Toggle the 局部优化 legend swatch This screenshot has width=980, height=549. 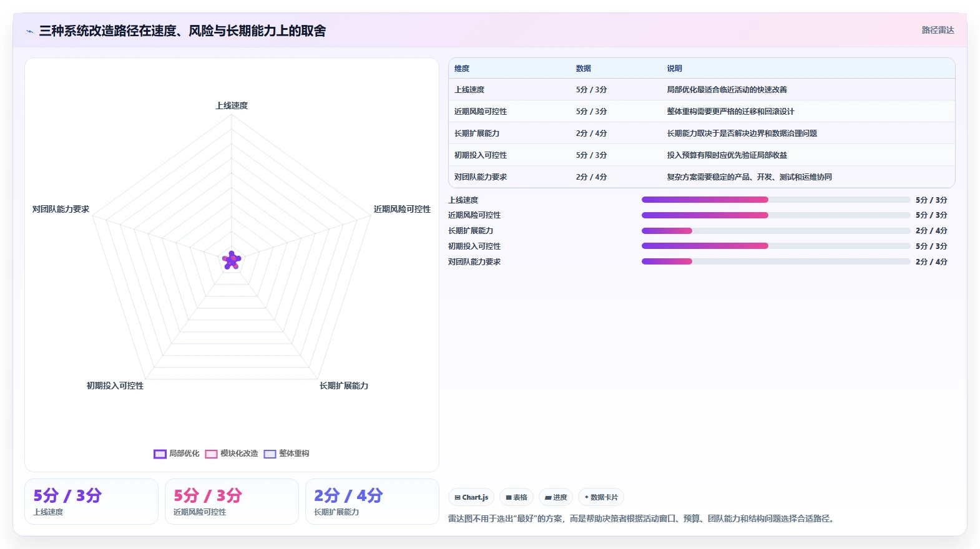(160, 454)
